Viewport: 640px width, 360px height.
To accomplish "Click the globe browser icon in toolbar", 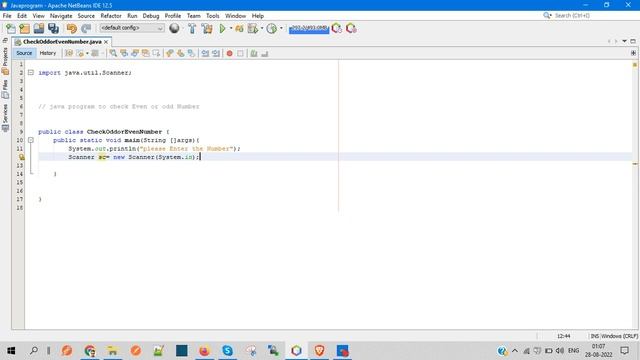I will [174, 28].
